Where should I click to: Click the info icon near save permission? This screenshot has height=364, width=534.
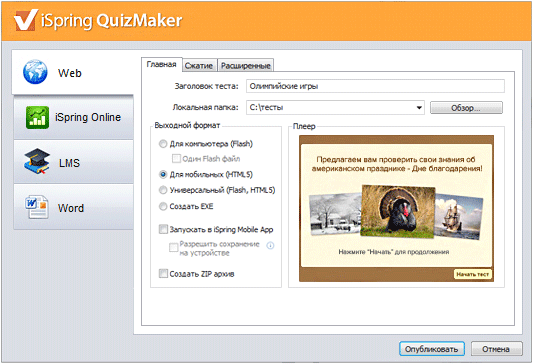tap(270, 246)
